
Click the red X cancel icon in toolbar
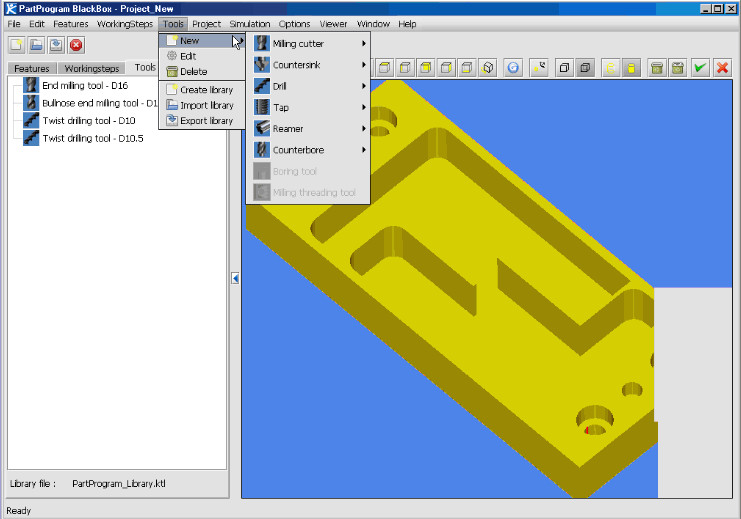[722, 68]
